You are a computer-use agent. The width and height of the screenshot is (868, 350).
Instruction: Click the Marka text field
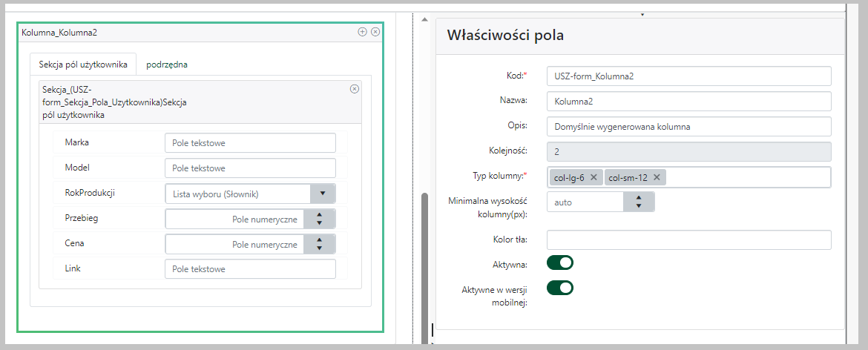click(250, 142)
